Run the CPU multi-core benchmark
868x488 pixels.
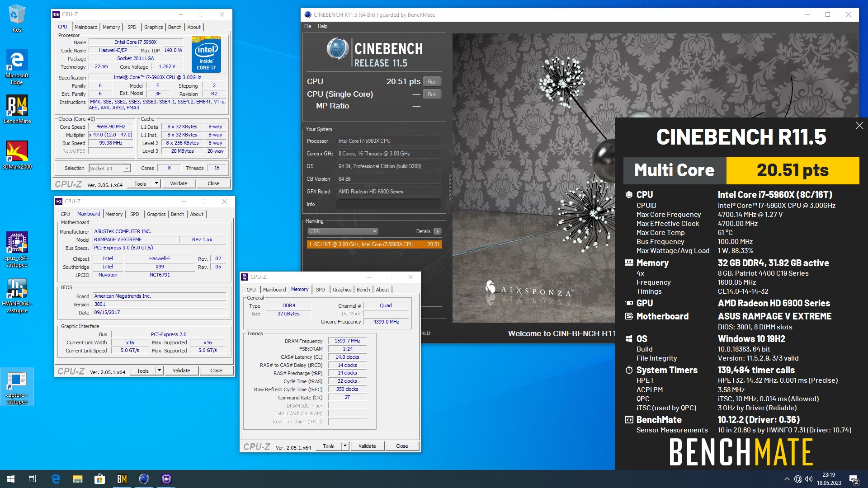pos(432,82)
